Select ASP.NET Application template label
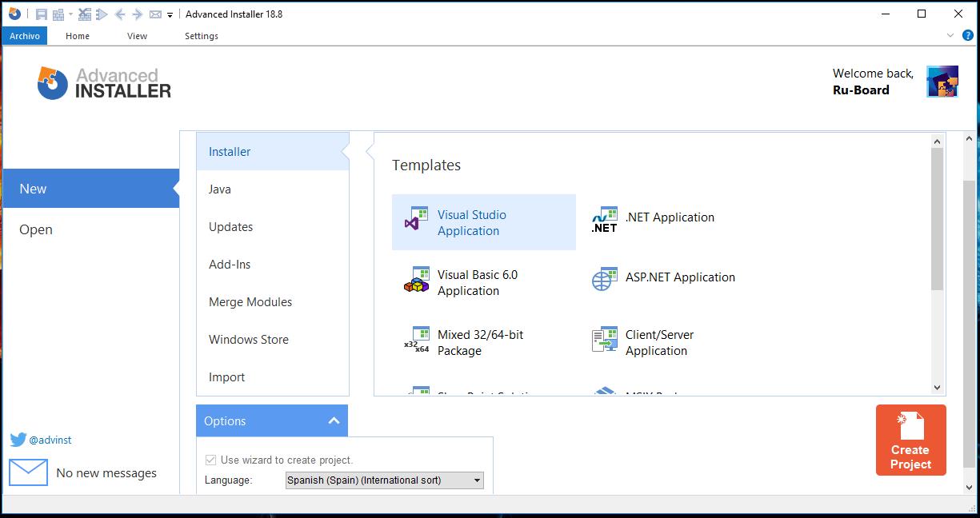The width and height of the screenshot is (980, 518). [680, 277]
